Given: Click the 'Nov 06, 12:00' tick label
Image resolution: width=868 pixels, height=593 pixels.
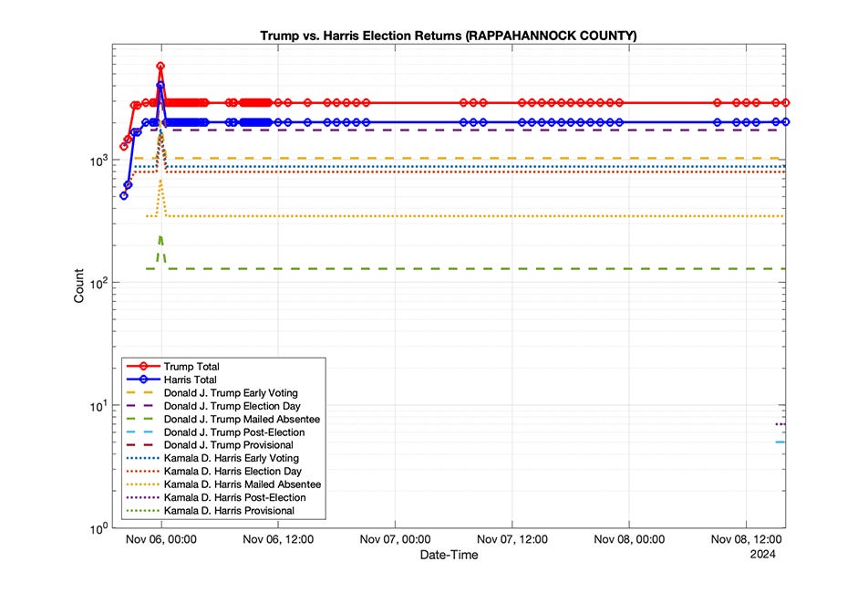Looking at the screenshot, I should coord(278,539).
